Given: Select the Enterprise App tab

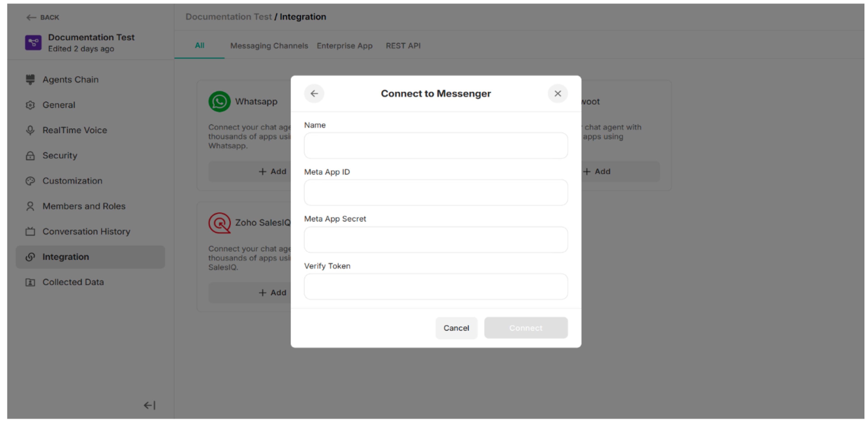Looking at the screenshot, I should point(345,46).
